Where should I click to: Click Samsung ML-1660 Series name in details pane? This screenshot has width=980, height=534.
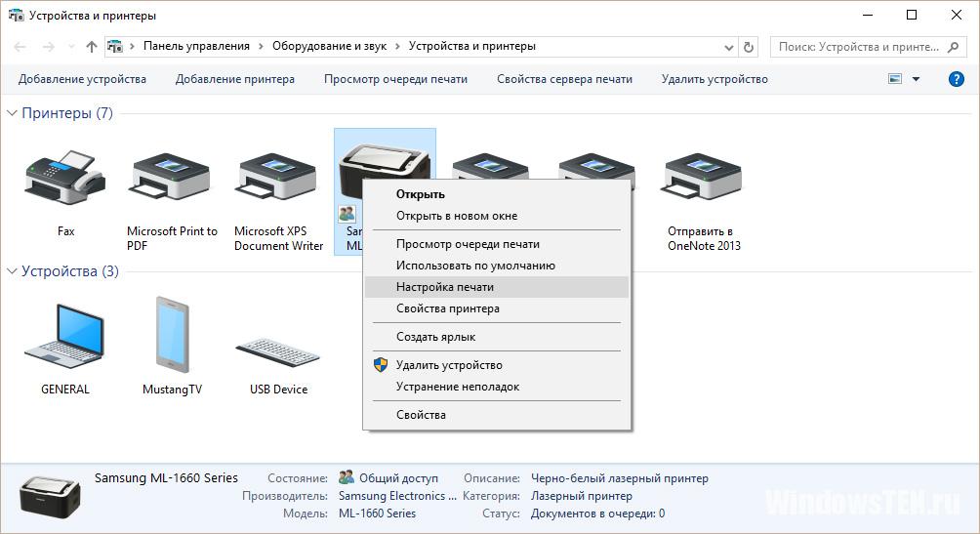(x=166, y=478)
